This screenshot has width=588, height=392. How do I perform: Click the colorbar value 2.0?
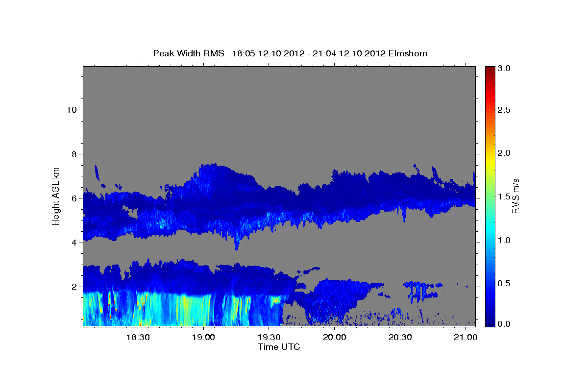pos(505,153)
